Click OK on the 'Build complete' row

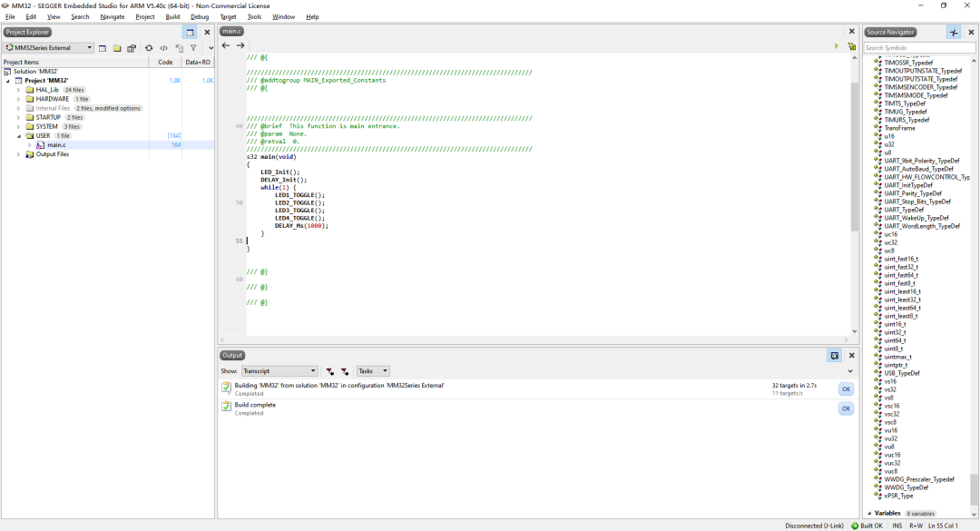coord(846,408)
